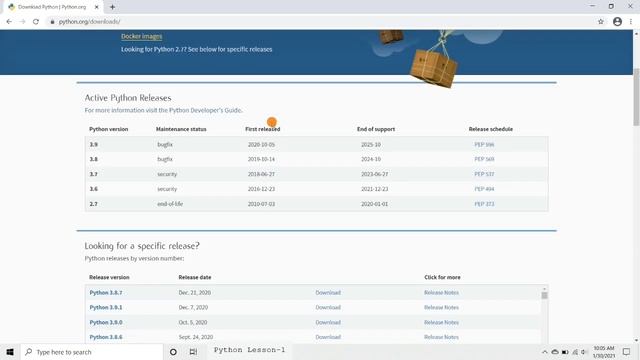Click Download for Python 3.8.6

tap(328, 337)
